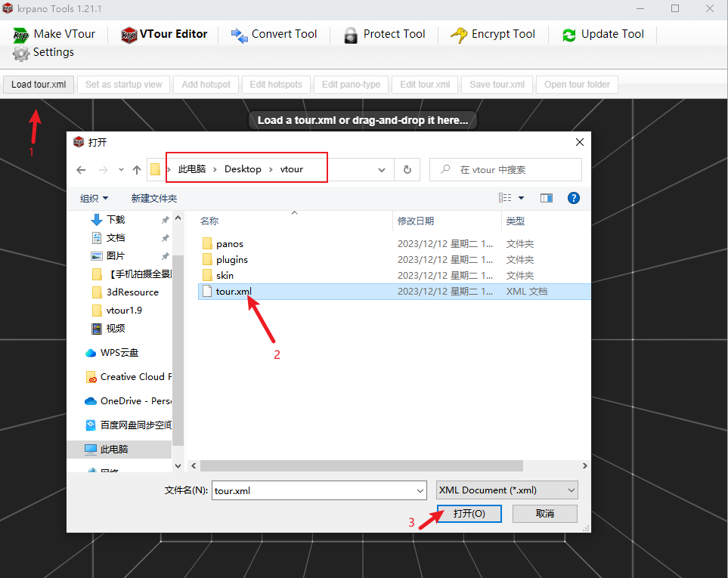This screenshot has width=728, height=578.
Task: Open the Convert Tool
Action: pyautogui.click(x=274, y=34)
